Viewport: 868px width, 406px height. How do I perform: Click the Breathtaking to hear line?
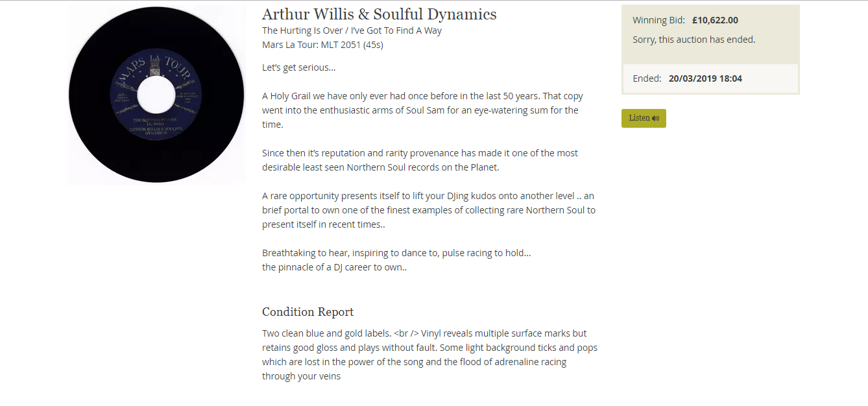(x=396, y=253)
